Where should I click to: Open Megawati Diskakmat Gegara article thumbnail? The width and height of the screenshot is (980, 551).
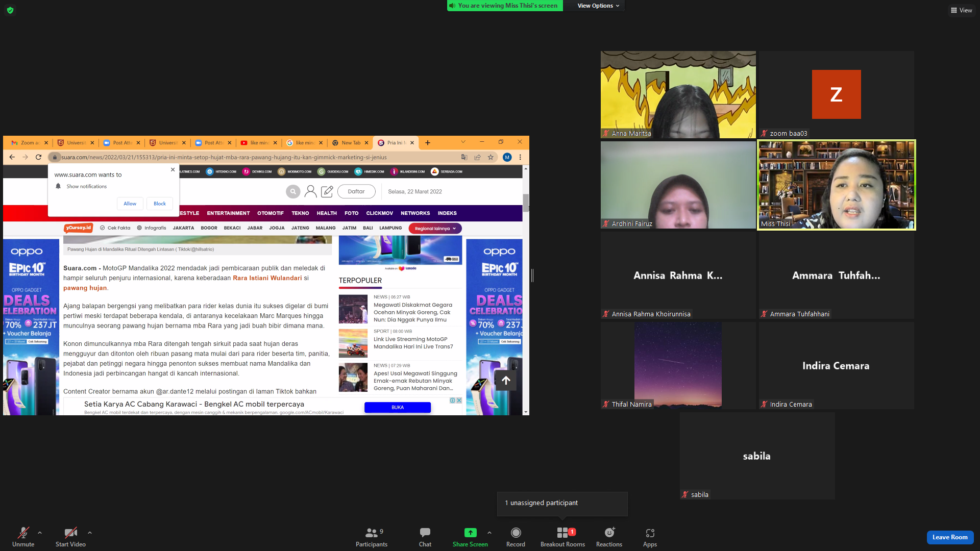(x=353, y=309)
